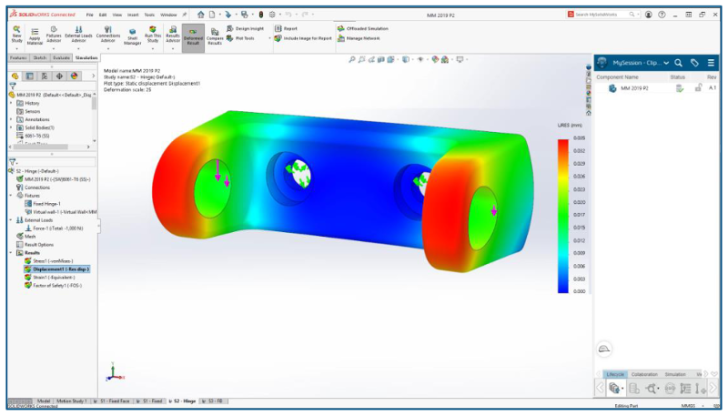Screen dimensions: 728x416
Task: Open the Window menu
Action: click(169, 15)
